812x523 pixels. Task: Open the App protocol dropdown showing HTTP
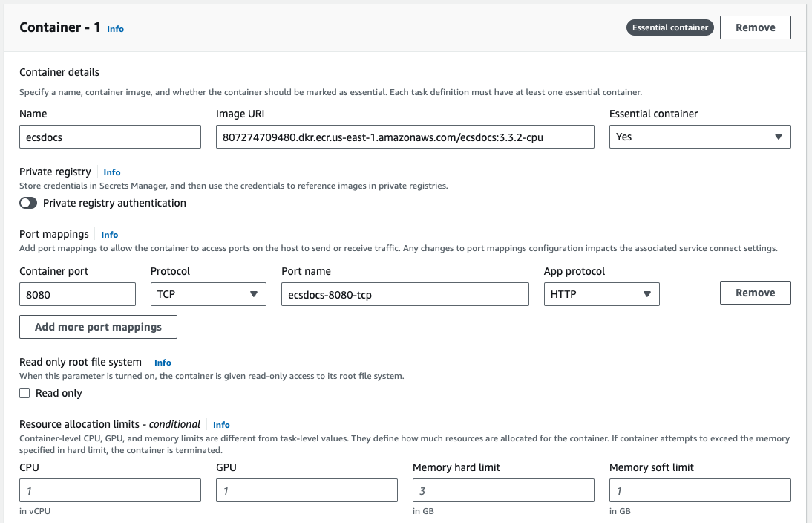601,294
